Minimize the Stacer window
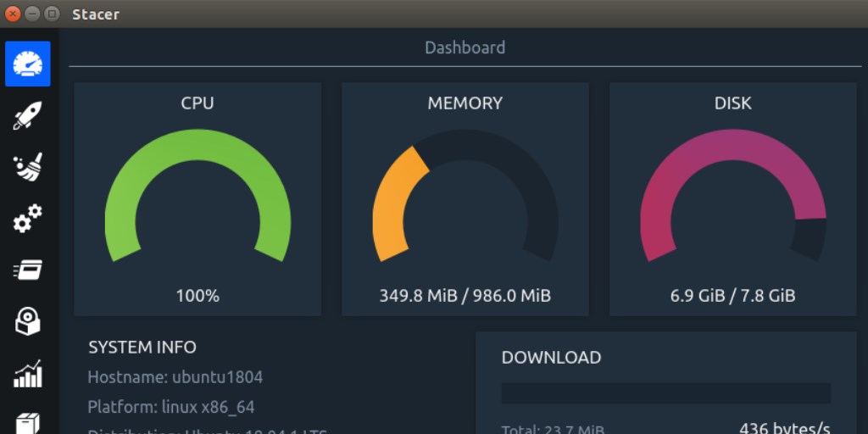Image resolution: width=868 pixels, height=434 pixels. [32, 14]
